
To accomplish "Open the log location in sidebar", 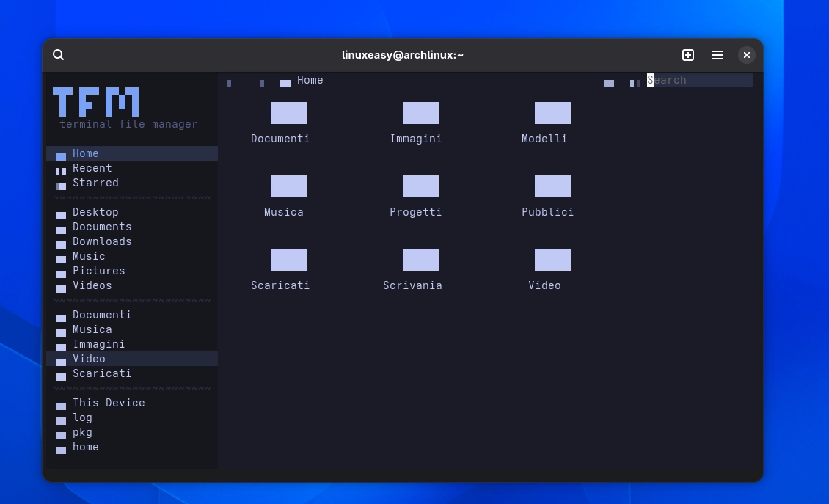I will [132, 417].
